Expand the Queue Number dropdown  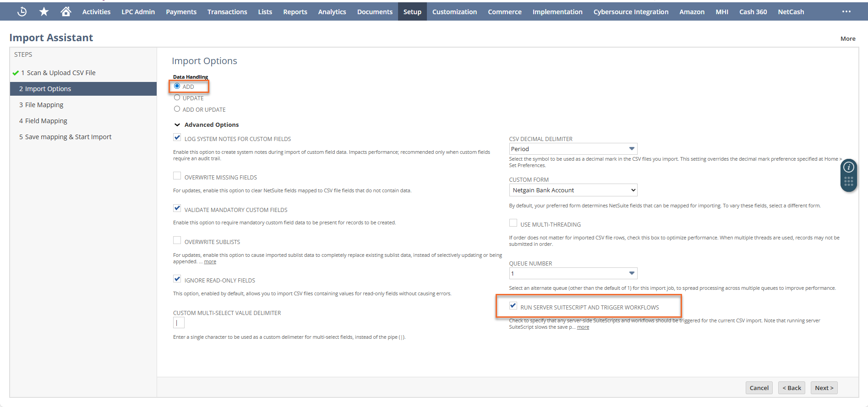pyautogui.click(x=573, y=273)
